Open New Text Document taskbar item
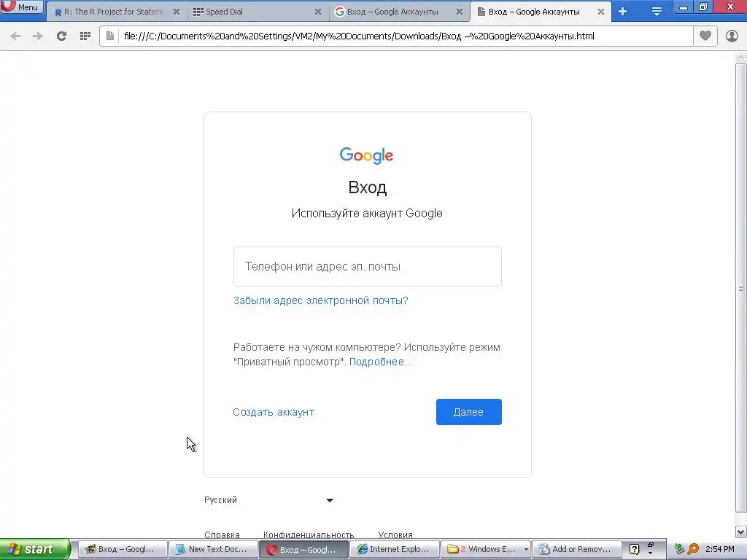This screenshot has height=560, width=747. tap(214, 549)
